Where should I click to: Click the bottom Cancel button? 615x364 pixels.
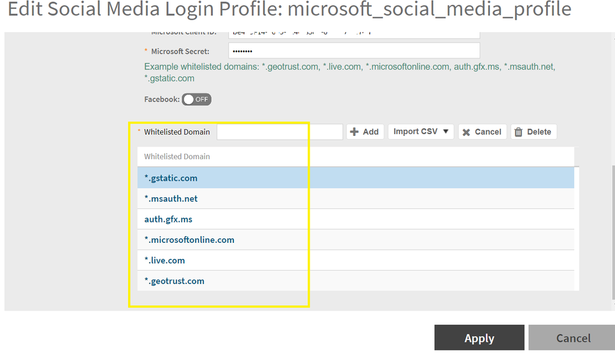(x=573, y=338)
